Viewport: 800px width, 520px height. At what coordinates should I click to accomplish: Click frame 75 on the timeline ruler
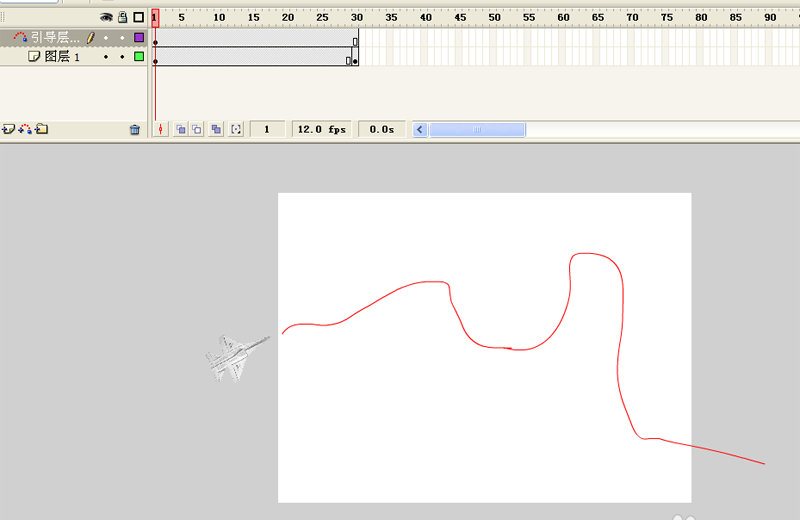[667, 17]
